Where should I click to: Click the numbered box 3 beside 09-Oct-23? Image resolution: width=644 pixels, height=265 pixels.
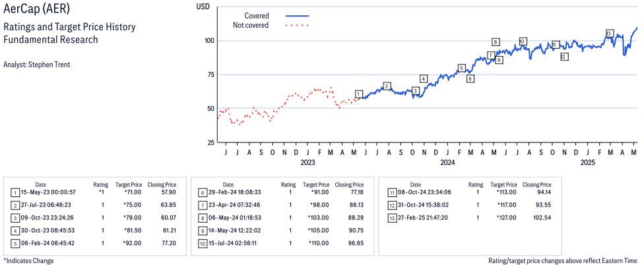pos(15,218)
